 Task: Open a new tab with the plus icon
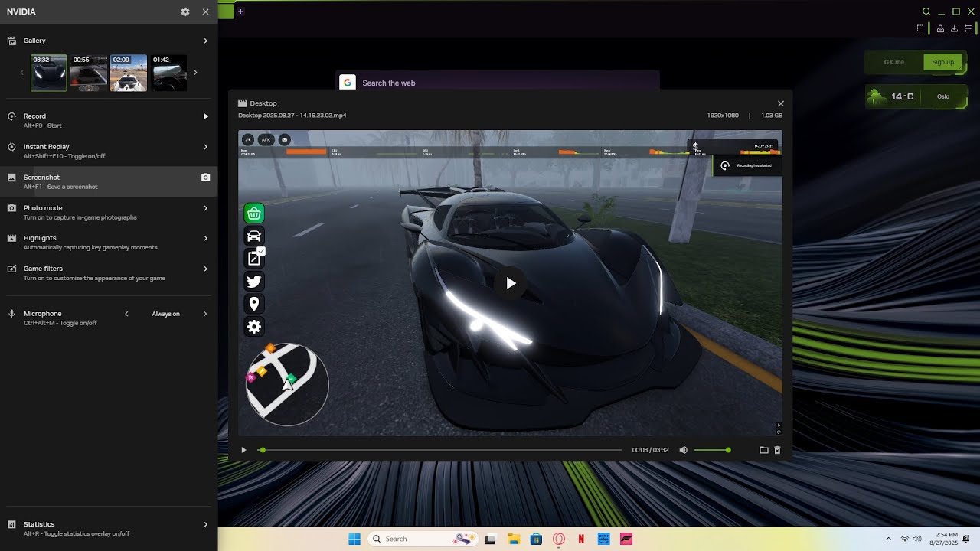click(x=240, y=11)
